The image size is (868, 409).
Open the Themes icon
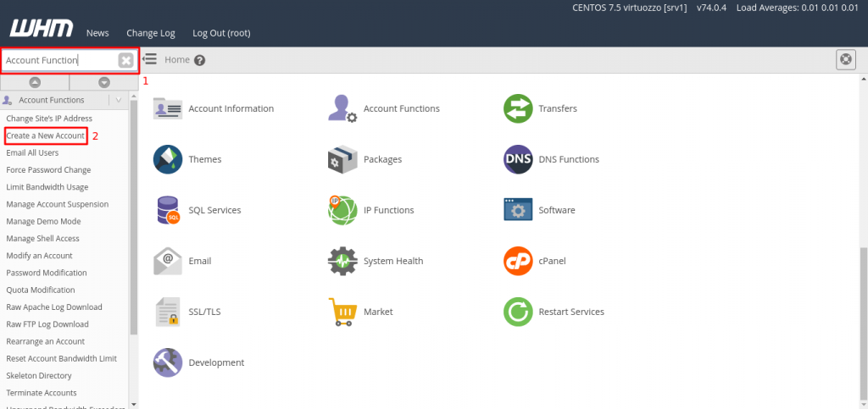168,160
